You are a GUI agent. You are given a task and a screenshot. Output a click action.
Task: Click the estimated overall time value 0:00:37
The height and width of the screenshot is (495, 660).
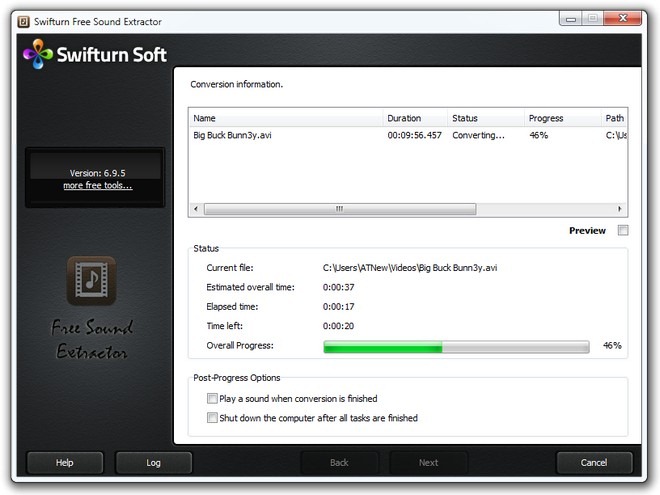coord(338,287)
